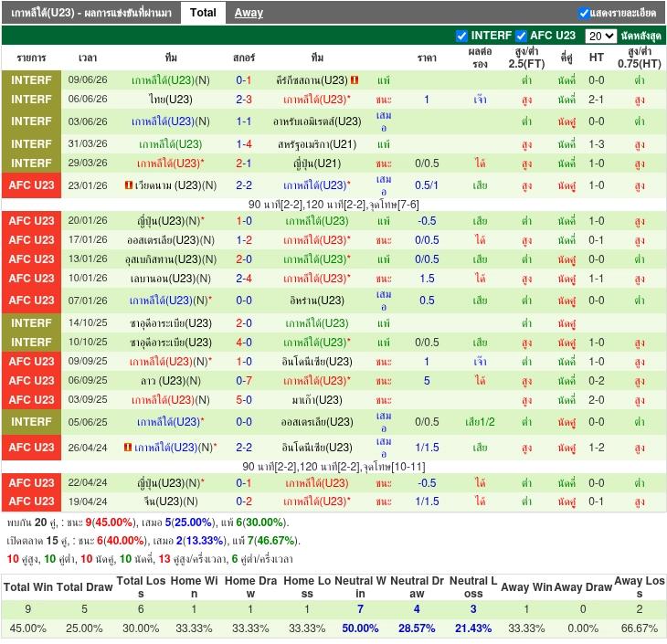Open the 2-3 score versus ไทย(U23)

[x=244, y=99]
